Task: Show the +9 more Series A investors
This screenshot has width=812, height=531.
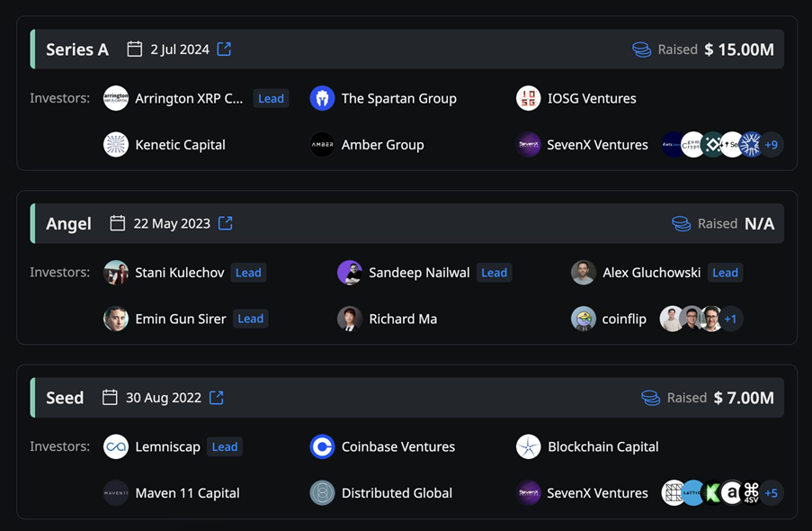Action: (x=772, y=145)
